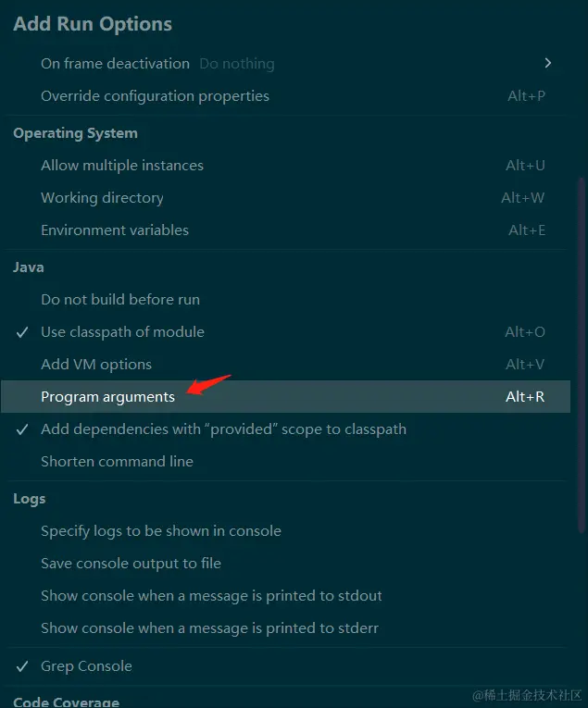Choose Specify logs to be shown in console
The image size is (588, 708).
[x=161, y=531]
